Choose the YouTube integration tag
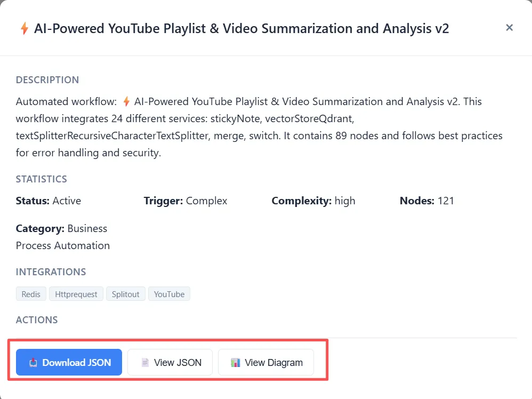Viewport: 532px width, 399px height. tap(169, 294)
